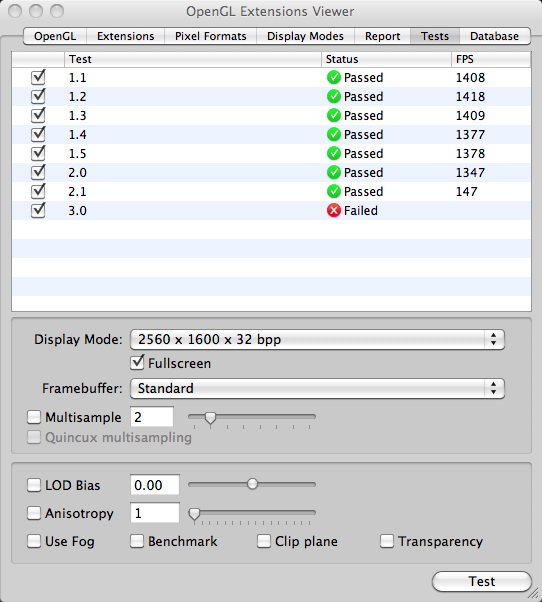Screen dimensions: 542x602
Task: Switch to the Report tab
Action: pos(382,36)
